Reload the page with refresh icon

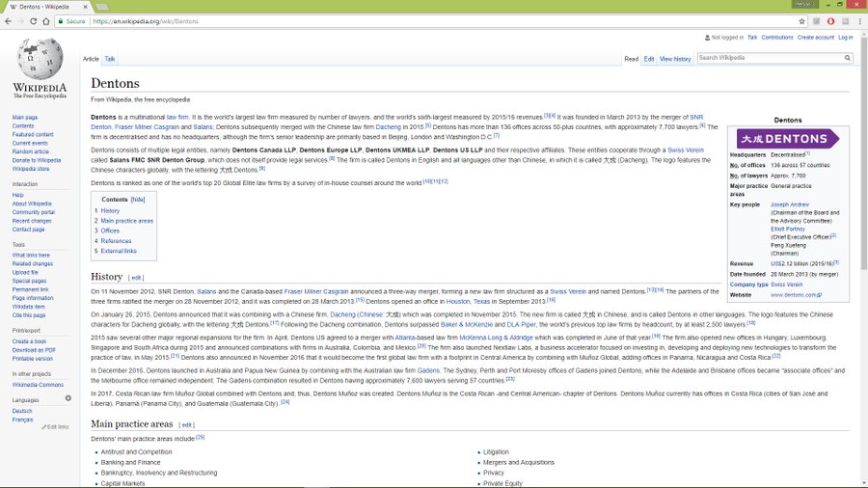[33, 21]
